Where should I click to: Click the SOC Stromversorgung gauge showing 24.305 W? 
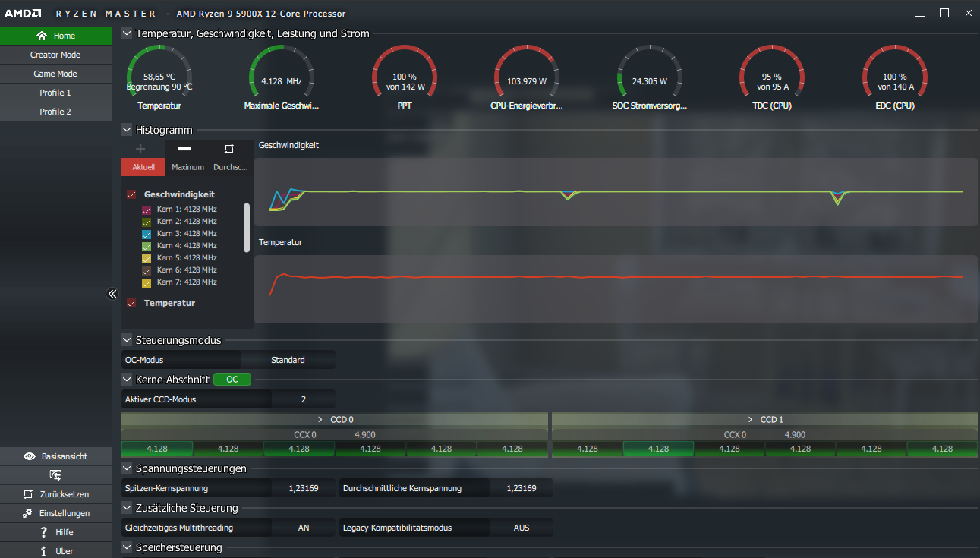point(650,71)
